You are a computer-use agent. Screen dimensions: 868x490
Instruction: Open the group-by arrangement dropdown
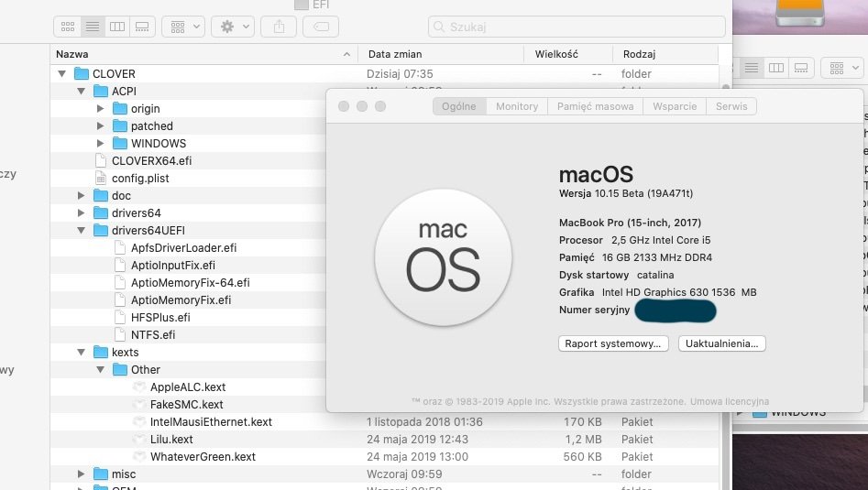[x=184, y=27]
